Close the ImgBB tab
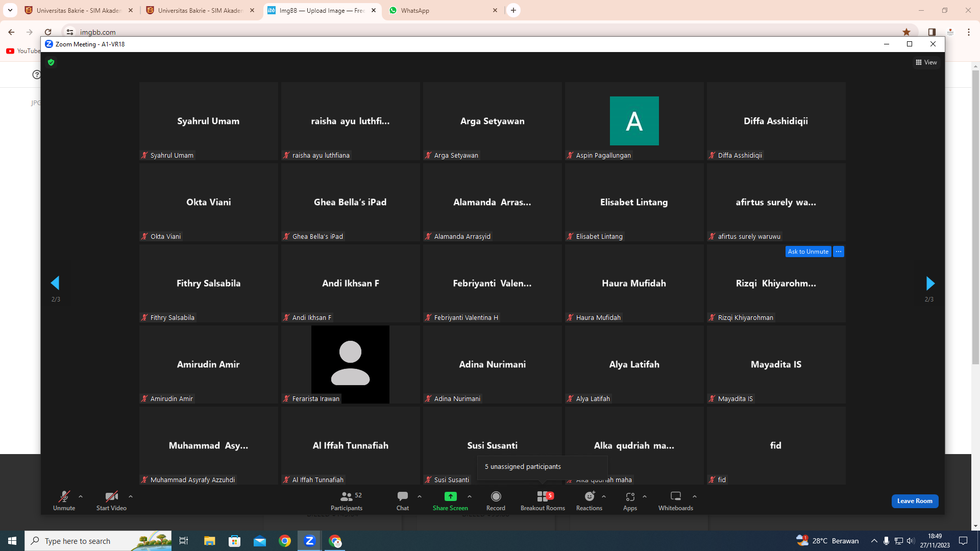This screenshot has height=551, width=980. [x=374, y=10]
